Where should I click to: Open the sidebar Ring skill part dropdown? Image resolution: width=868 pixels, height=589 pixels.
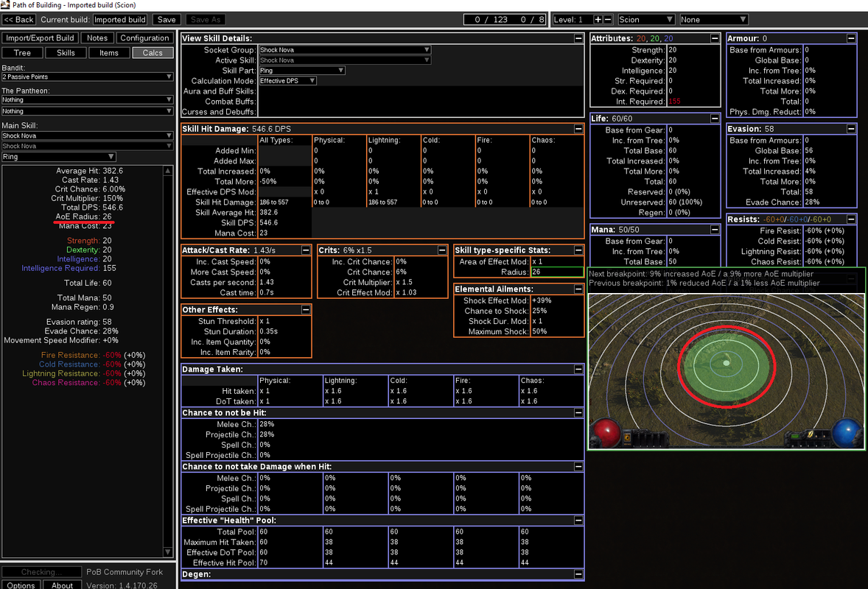[x=58, y=157]
